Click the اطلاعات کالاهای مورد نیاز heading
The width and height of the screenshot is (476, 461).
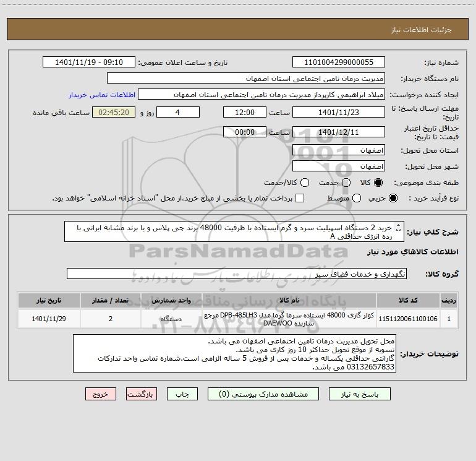pyautogui.click(x=412, y=252)
